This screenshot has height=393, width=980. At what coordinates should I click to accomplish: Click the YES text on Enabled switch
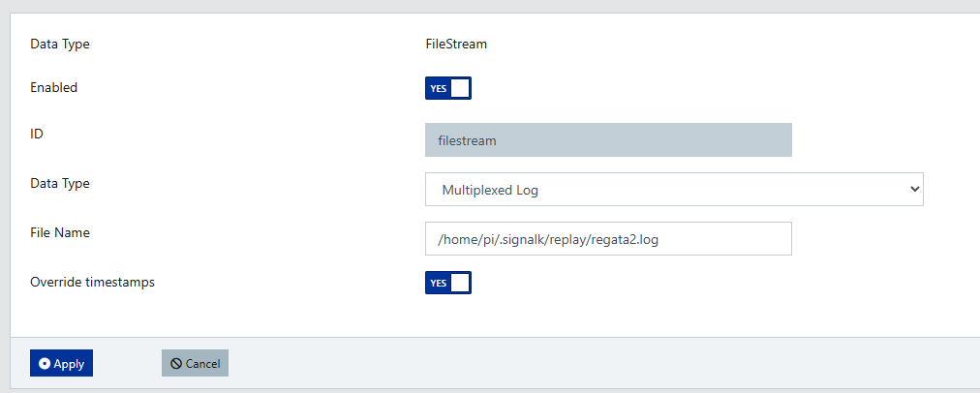(438, 88)
